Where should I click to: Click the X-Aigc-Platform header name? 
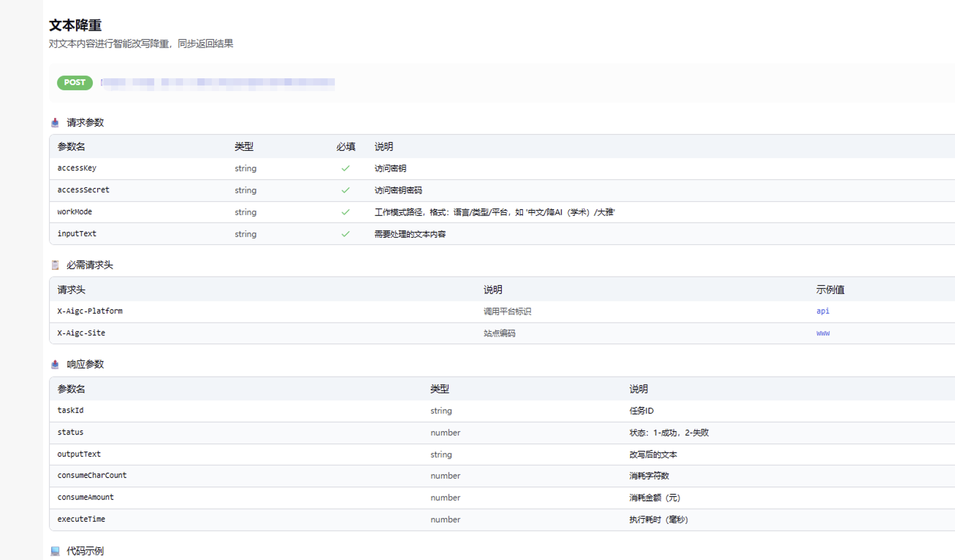coord(90,311)
